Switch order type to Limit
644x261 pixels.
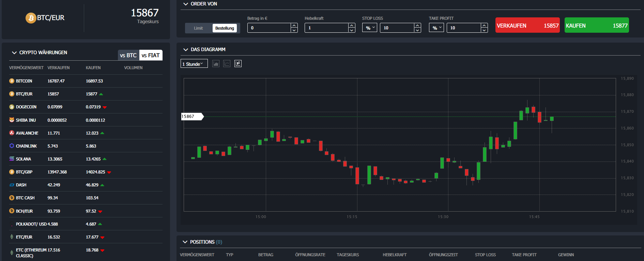point(198,28)
